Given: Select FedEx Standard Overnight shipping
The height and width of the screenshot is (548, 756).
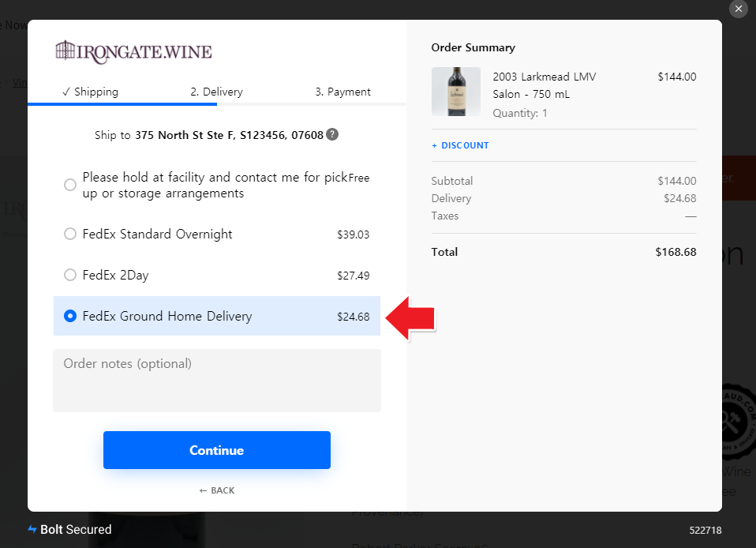Looking at the screenshot, I should [70, 234].
